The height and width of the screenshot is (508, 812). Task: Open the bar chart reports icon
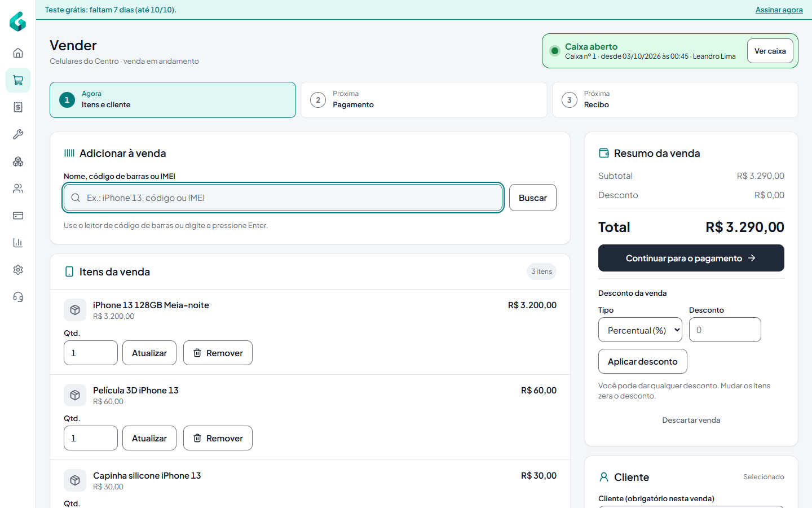click(x=18, y=243)
